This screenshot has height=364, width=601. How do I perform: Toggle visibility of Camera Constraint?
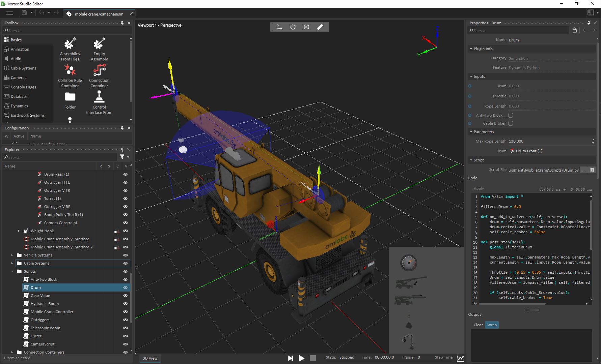tap(126, 223)
